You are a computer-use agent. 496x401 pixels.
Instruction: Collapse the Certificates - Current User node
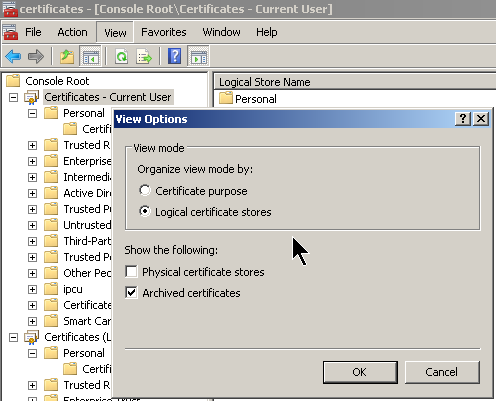point(13,97)
